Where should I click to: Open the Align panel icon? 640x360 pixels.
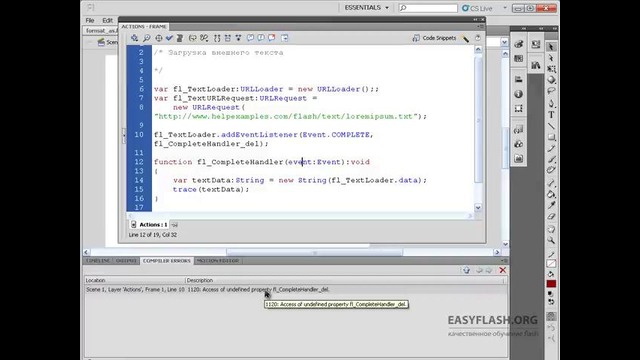point(518,79)
